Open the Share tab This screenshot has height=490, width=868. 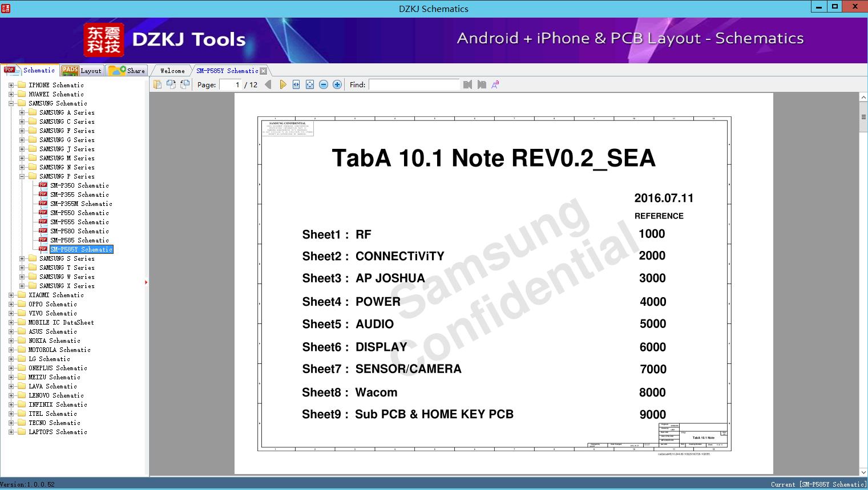[127, 71]
